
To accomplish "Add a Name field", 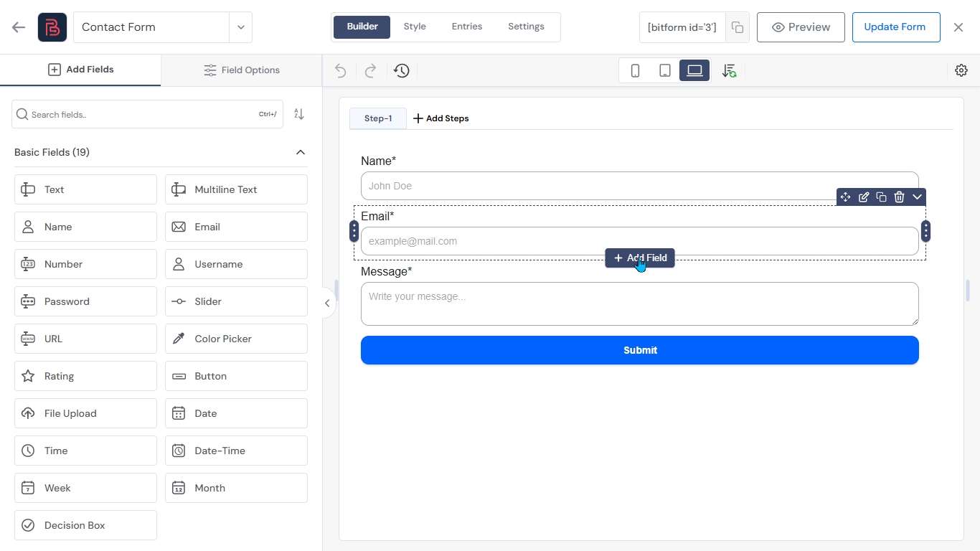I will point(85,227).
